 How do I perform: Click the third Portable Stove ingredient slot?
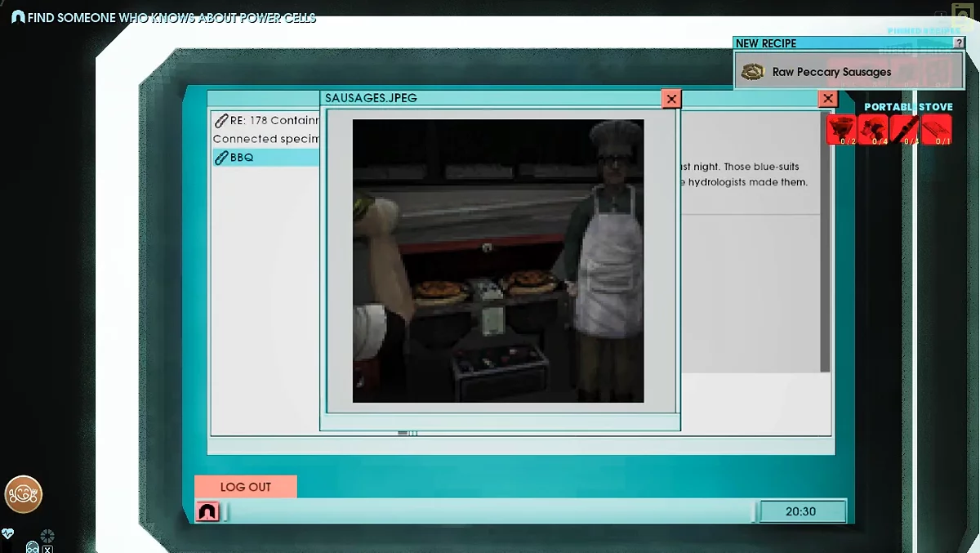pyautogui.click(x=905, y=130)
